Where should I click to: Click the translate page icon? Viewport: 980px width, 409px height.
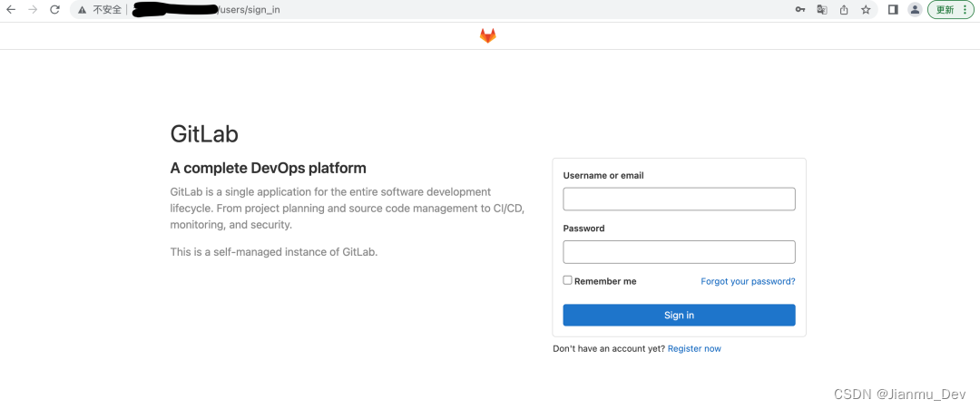[x=822, y=9]
